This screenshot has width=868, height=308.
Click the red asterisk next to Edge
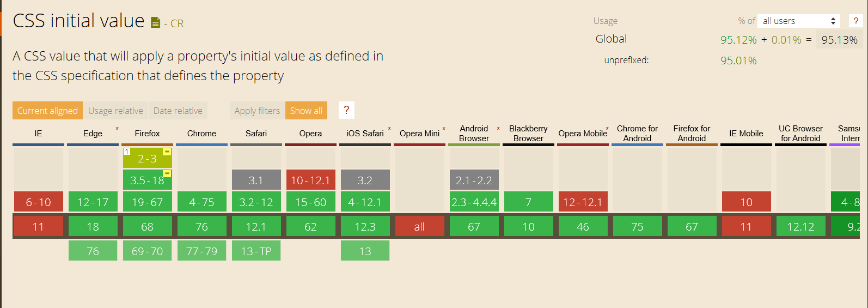[x=117, y=129]
